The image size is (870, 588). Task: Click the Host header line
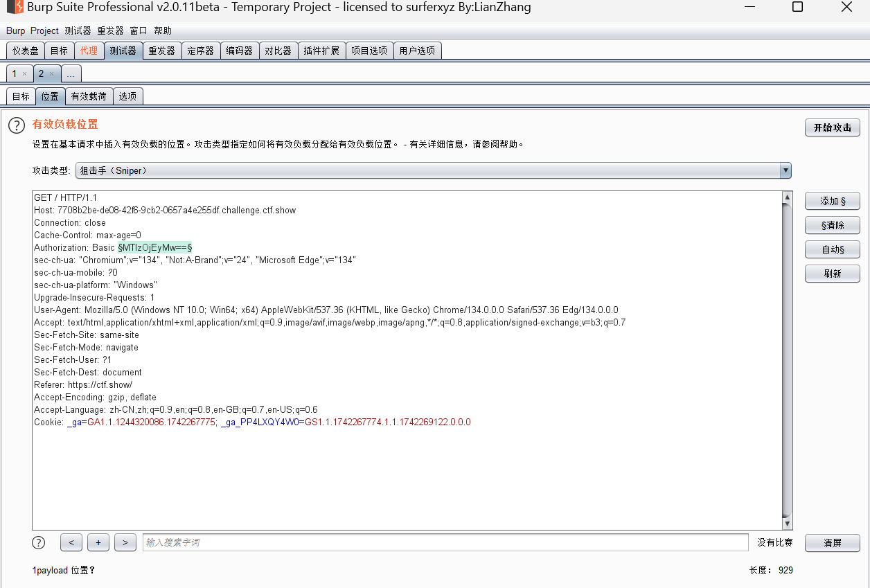pyautogui.click(x=165, y=210)
